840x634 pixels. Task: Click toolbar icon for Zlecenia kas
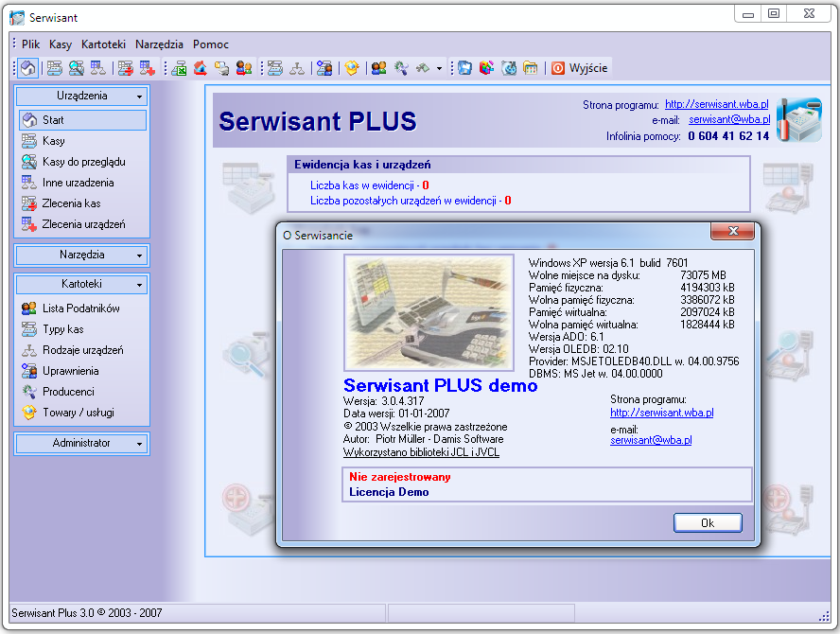(126, 68)
